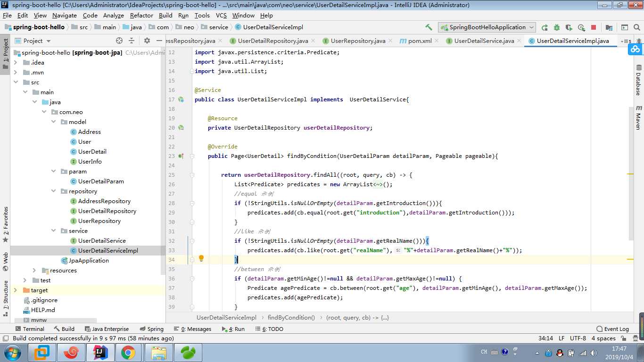Image resolution: width=644 pixels, height=362 pixels.
Task: Open the VCS menu
Action: point(221,15)
